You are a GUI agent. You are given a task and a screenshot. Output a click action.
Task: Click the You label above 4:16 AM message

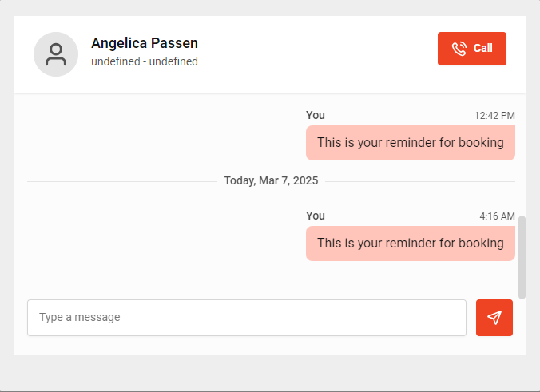[316, 216]
